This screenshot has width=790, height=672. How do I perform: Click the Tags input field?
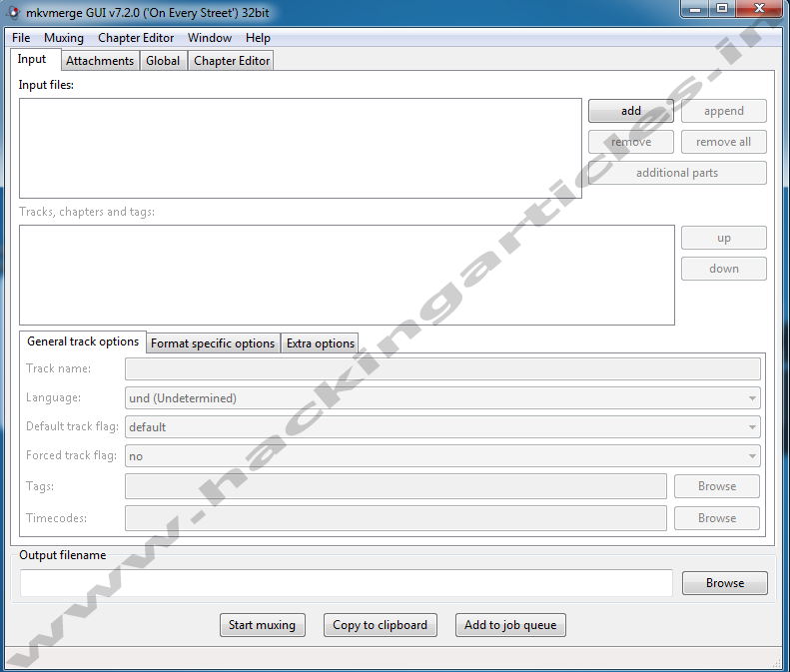pyautogui.click(x=395, y=486)
